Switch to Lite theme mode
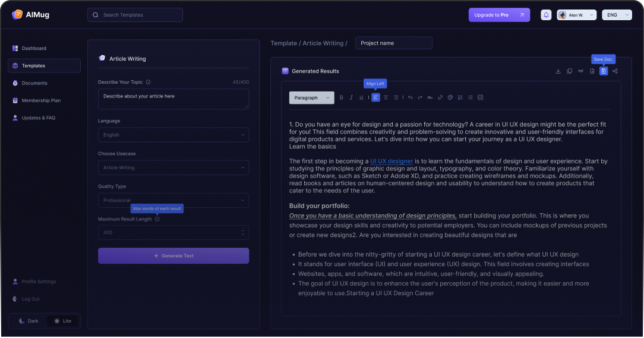This screenshot has width=644, height=338. 62,321
